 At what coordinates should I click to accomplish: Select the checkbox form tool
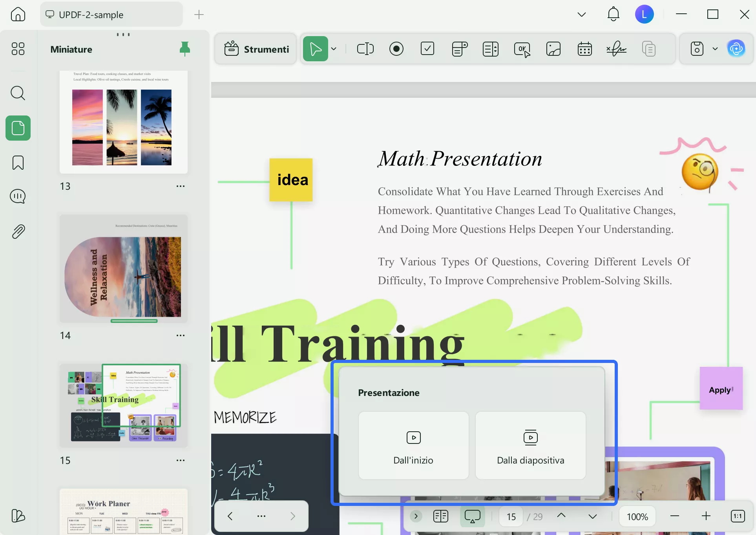pos(427,49)
